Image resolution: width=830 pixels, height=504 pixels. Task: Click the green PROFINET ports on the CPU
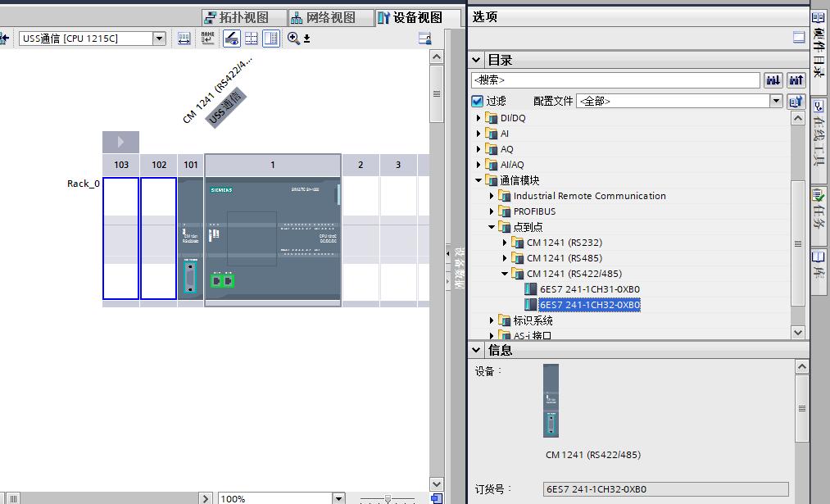(222, 280)
